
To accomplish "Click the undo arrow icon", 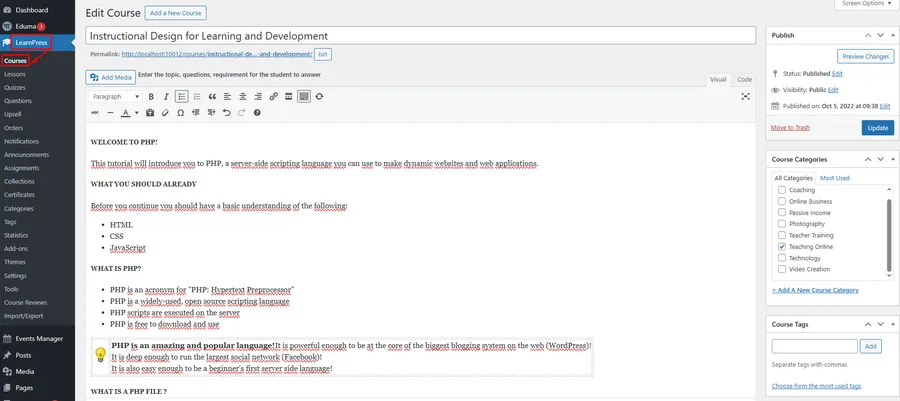I will pyautogui.click(x=227, y=113).
